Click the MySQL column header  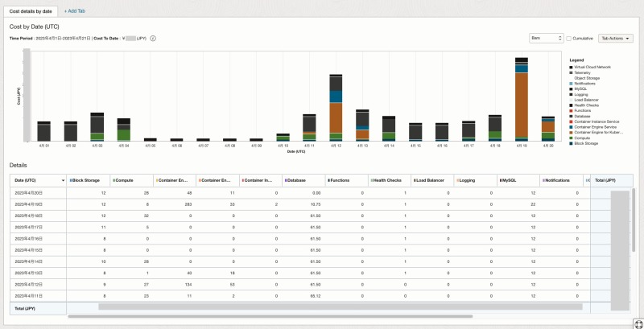pyautogui.click(x=518, y=180)
